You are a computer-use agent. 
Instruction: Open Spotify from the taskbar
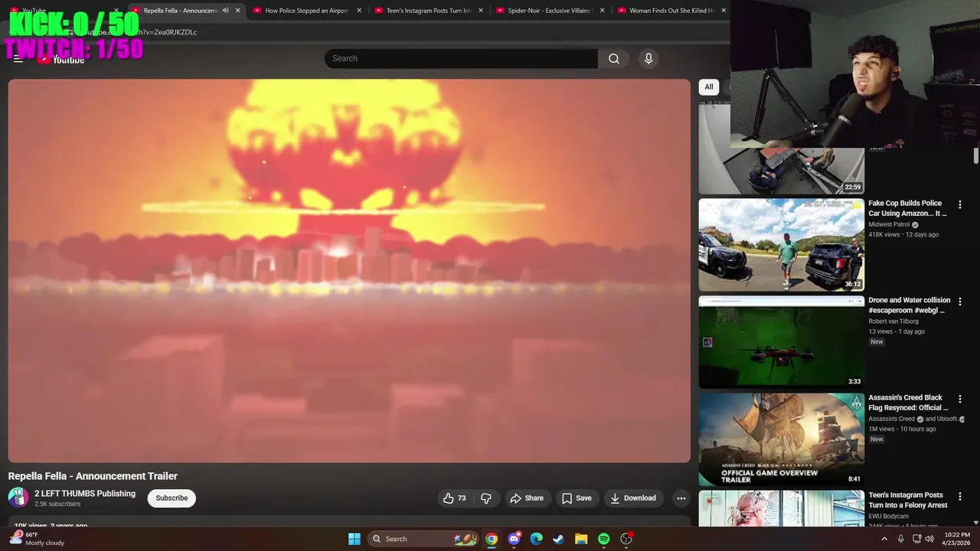pos(603,539)
